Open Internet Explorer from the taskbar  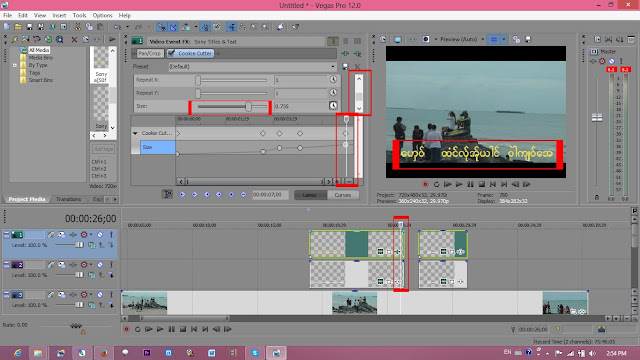[17, 353]
